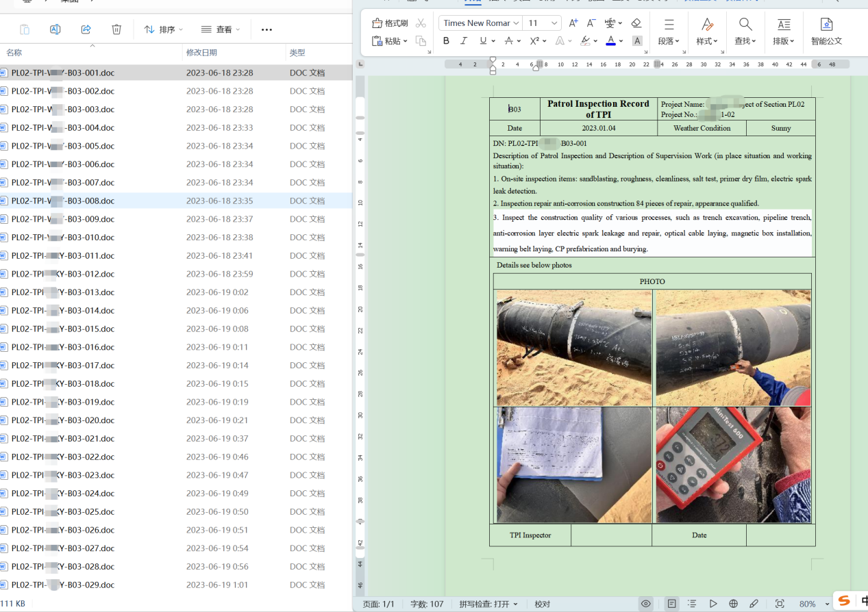
Task: Select the file ending in B03-015.doc
Action: click(176, 329)
